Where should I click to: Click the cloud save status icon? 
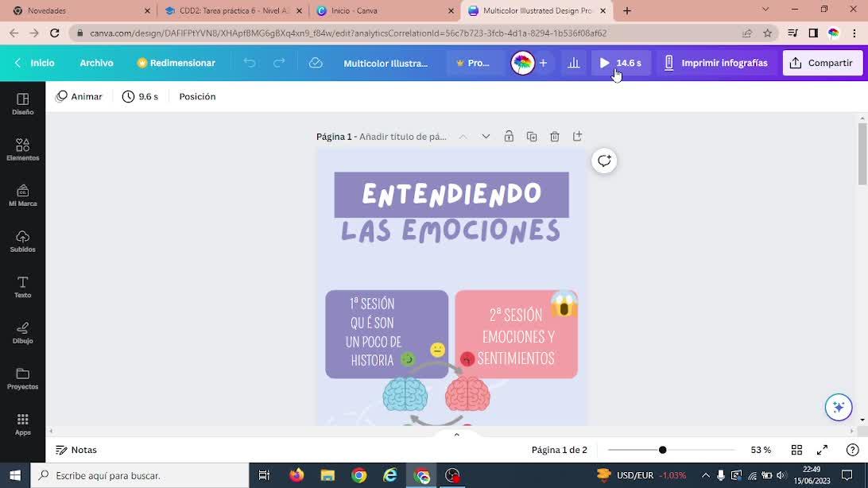click(x=316, y=63)
